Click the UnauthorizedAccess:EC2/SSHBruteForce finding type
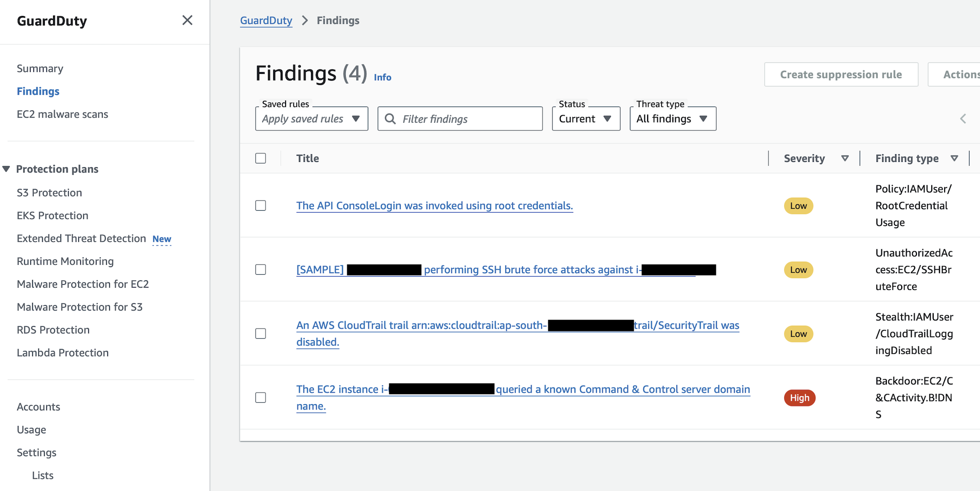Viewport: 980px width, 491px height. (914, 269)
